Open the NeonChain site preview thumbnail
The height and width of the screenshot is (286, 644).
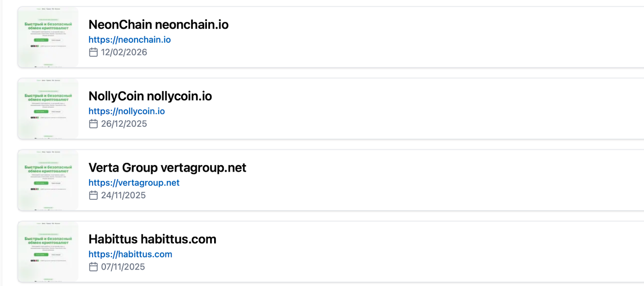48,37
